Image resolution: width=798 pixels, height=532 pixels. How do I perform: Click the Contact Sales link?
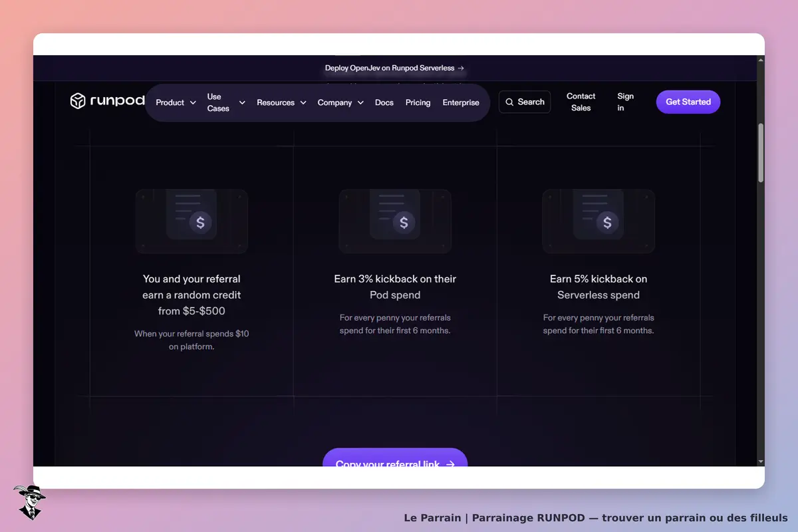click(x=581, y=102)
